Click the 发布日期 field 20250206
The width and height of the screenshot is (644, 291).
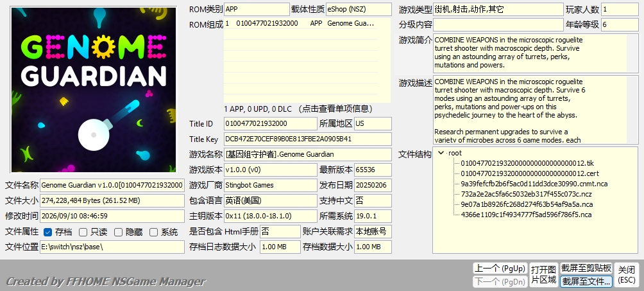(x=373, y=185)
